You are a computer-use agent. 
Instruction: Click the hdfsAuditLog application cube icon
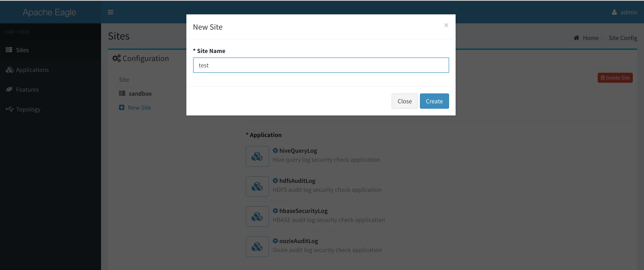257,186
